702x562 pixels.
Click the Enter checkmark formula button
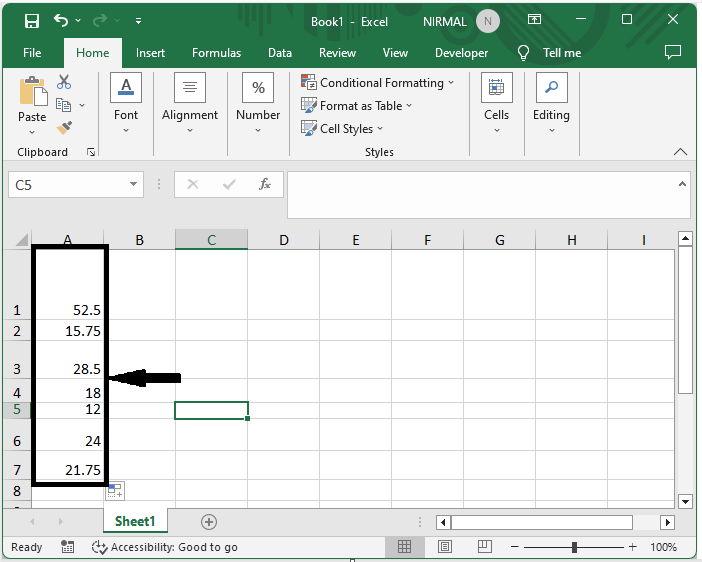pyautogui.click(x=229, y=184)
